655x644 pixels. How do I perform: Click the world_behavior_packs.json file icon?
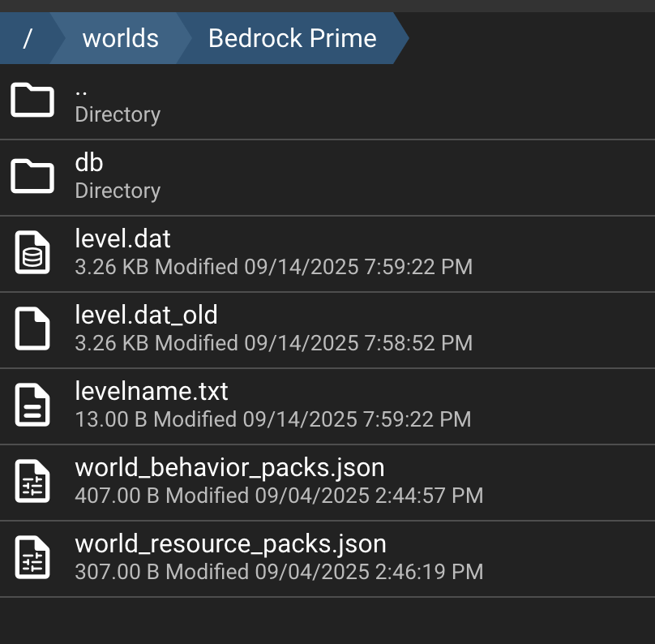pos(32,482)
